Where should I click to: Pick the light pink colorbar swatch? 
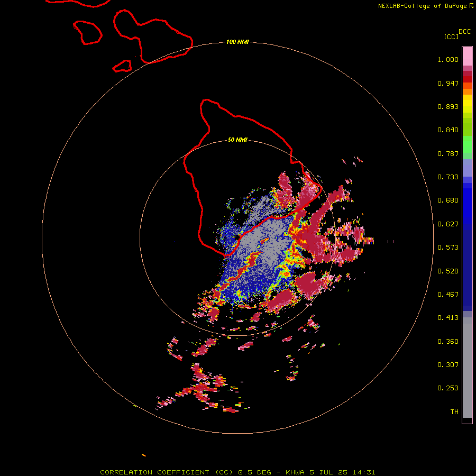click(467, 57)
